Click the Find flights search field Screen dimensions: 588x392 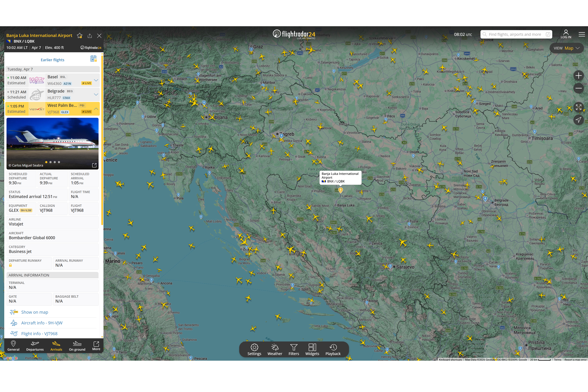tap(516, 34)
